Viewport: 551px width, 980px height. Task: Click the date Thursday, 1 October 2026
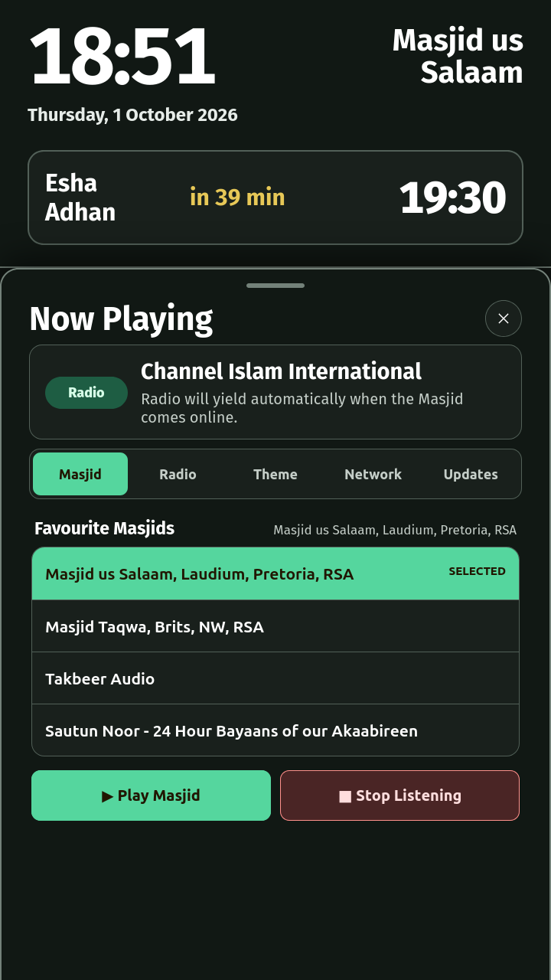[x=132, y=115]
